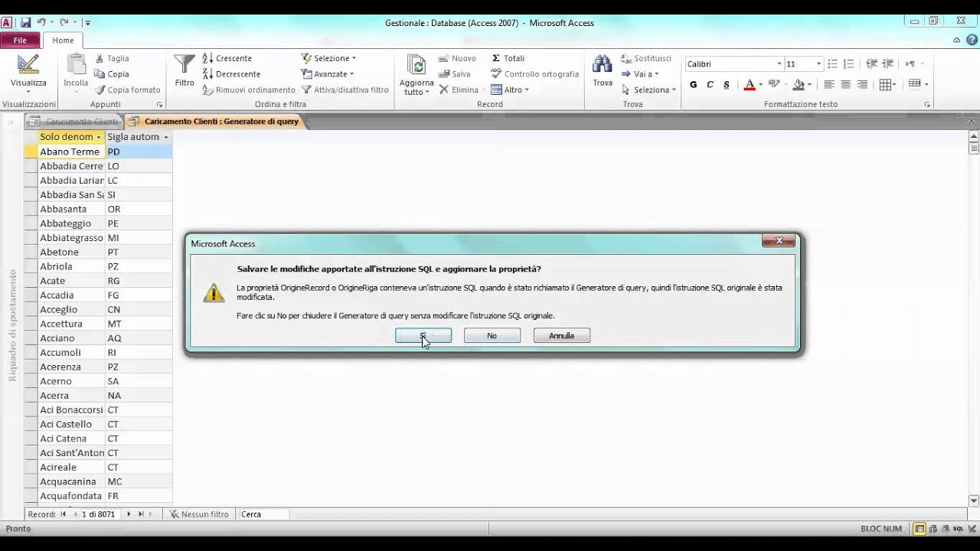The height and width of the screenshot is (551, 980).
Task: Click the Search field labeled Cerca
Action: (264, 514)
